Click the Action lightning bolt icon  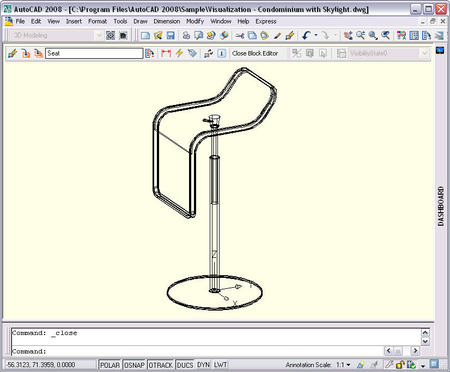pyautogui.click(x=179, y=53)
